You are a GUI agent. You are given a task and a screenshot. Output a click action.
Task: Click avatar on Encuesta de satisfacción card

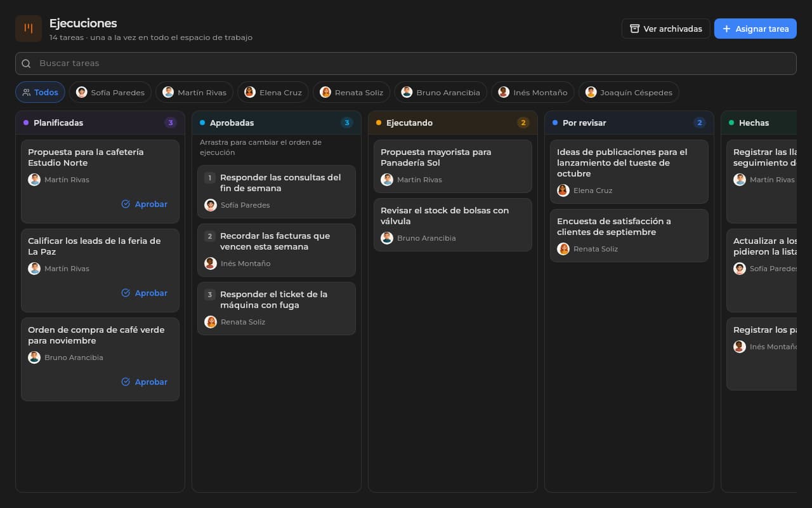(x=563, y=249)
